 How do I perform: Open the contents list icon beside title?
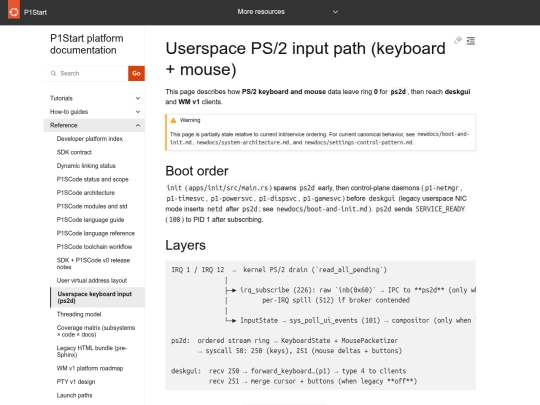[x=470, y=41]
